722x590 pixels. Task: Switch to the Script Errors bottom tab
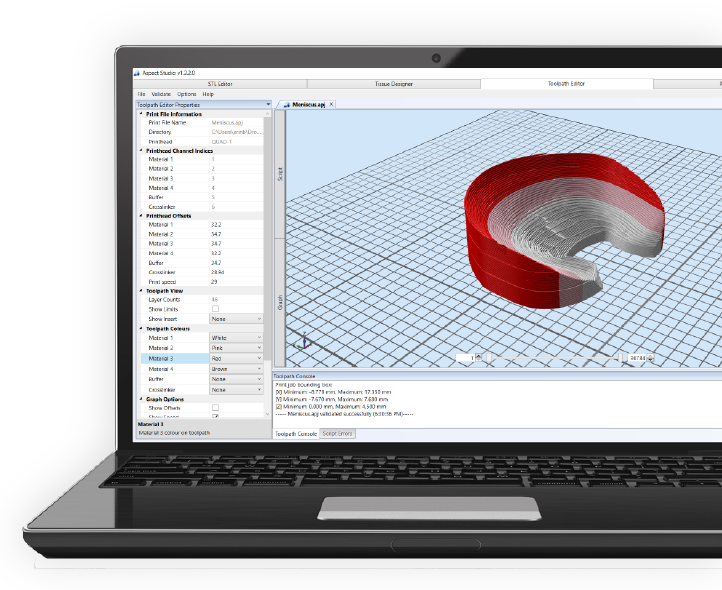(x=338, y=434)
